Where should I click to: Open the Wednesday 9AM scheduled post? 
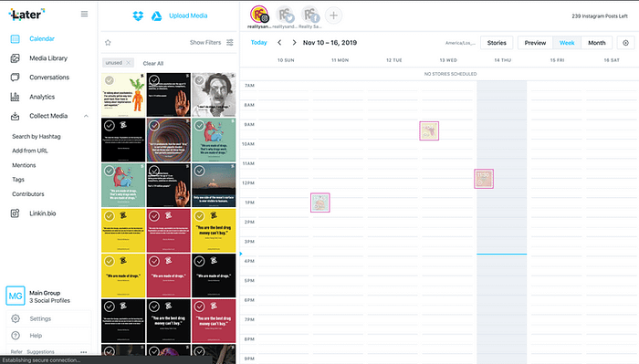click(429, 131)
